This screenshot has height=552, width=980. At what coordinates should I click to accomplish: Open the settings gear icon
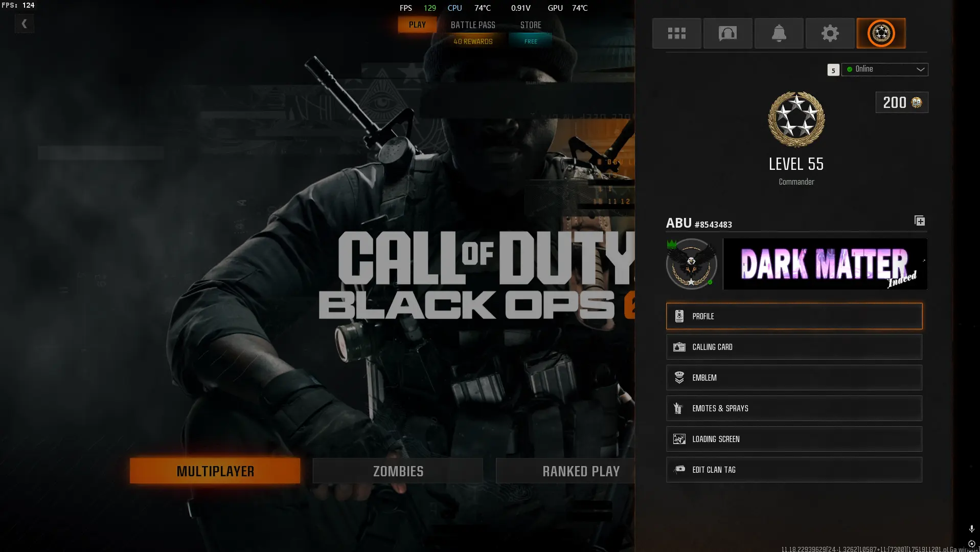pos(830,33)
